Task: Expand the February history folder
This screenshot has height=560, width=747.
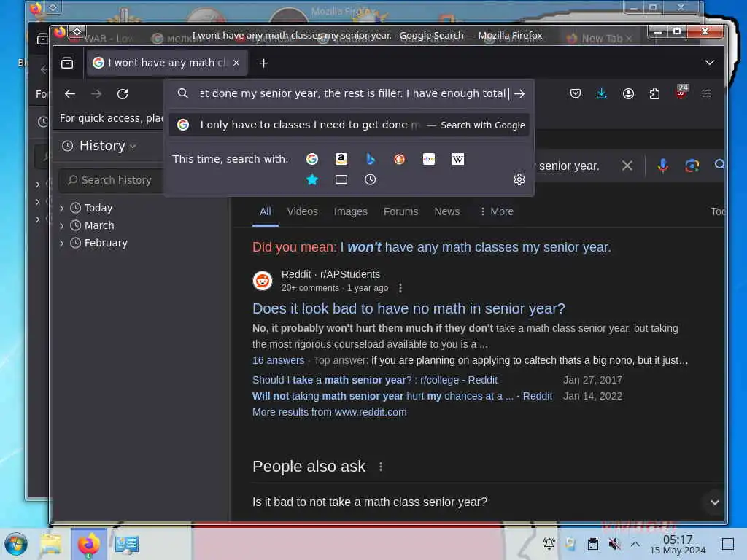Action: (x=62, y=244)
